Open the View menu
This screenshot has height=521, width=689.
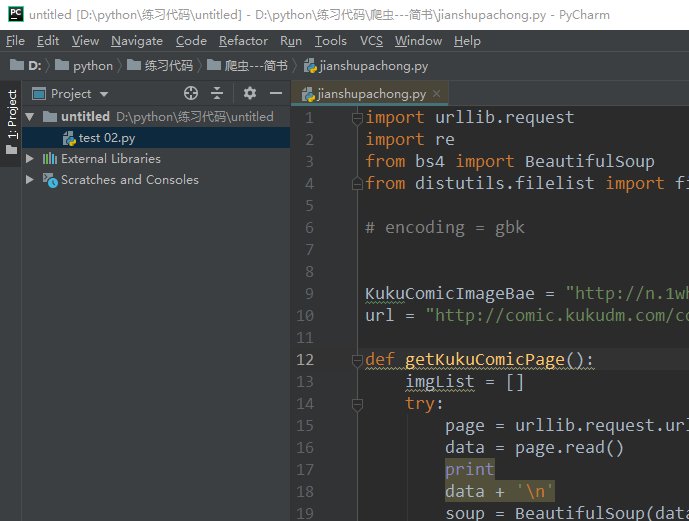click(85, 41)
